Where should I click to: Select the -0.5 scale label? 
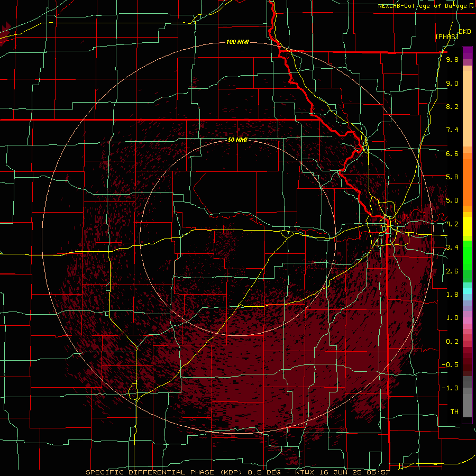pyautogui.click(x=450, y=365)
